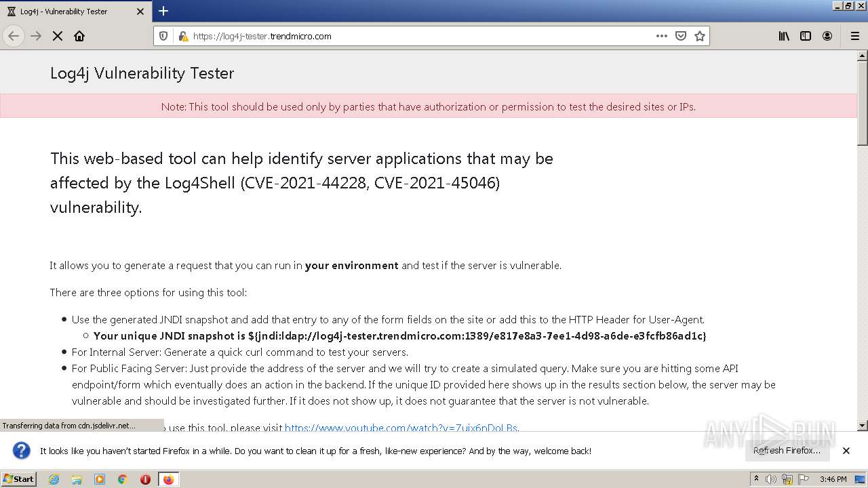The height and width of the screenshot is (488, 868).
Task: Open the YouTube tutorial link
Action: 401,428
